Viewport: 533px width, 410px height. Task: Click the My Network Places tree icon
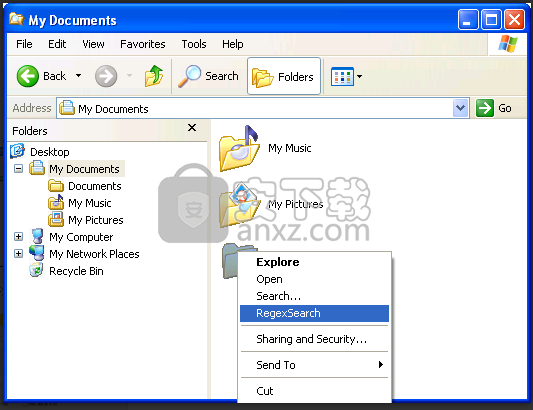[37, 253]
